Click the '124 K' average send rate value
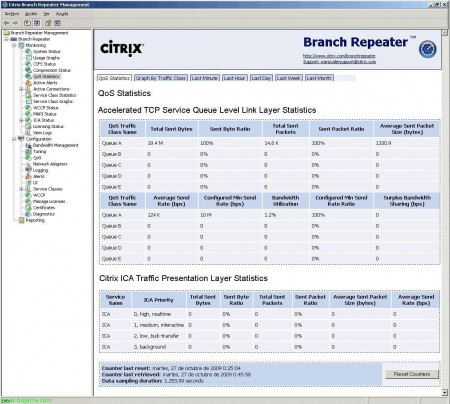This screenshot has width=450, height=404. tap(154, 215)
